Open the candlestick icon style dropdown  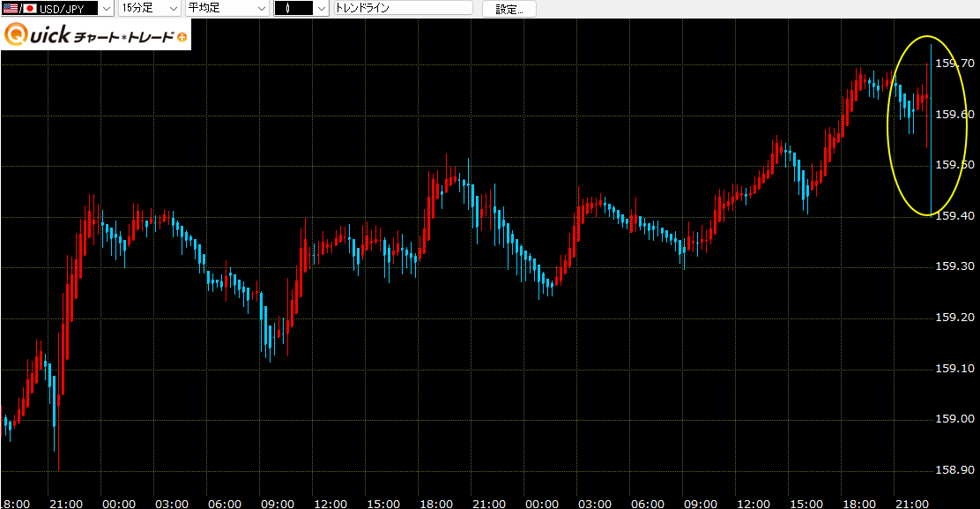[x=301, y=8]
